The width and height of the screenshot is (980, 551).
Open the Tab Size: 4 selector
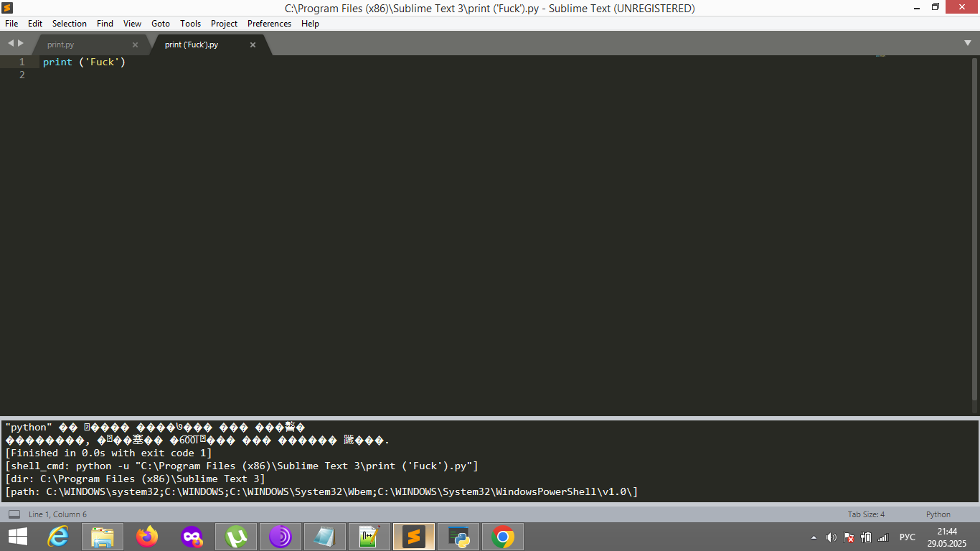tap(866, 514)
